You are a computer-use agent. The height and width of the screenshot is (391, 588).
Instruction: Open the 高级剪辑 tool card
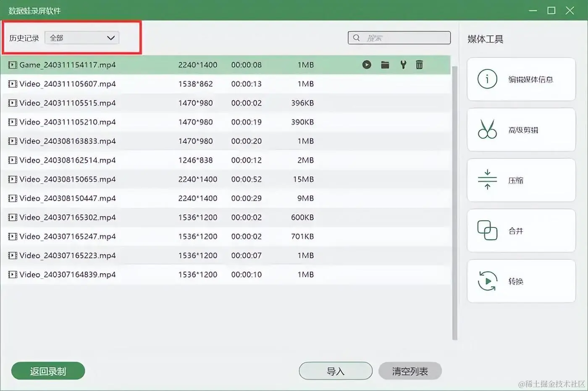pos(521,129)
